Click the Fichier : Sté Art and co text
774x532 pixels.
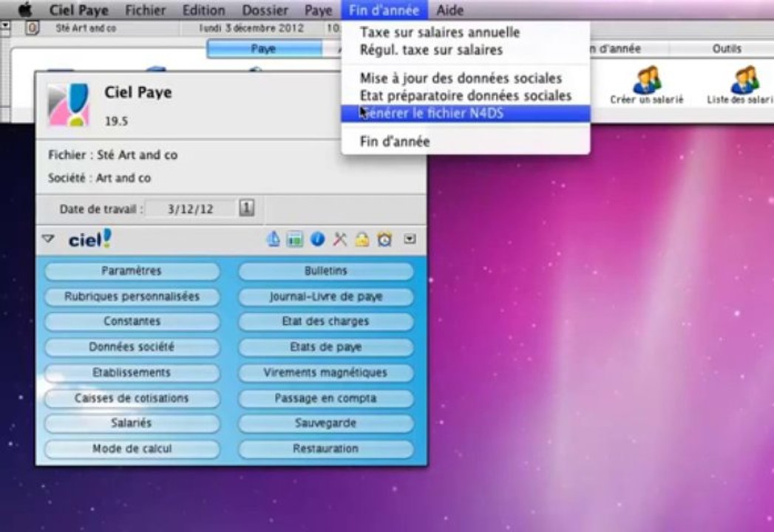(x=112, y=155)
